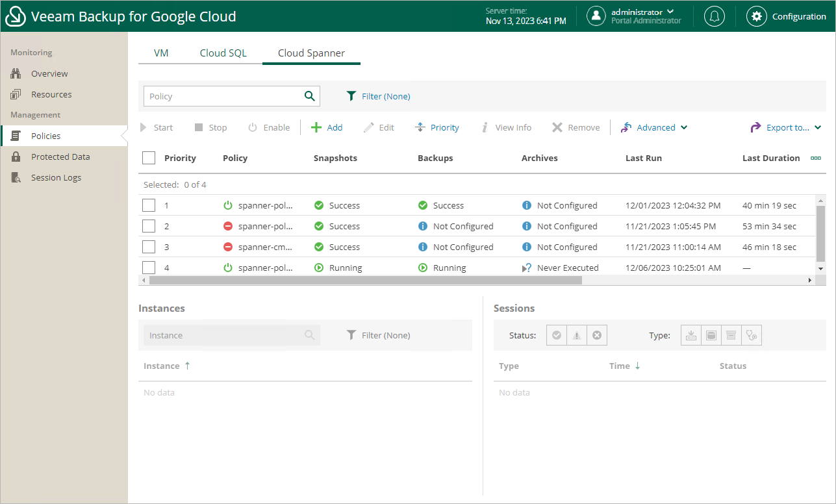
Task: Switch to the Cloud SQL tab
Action: 223,53
